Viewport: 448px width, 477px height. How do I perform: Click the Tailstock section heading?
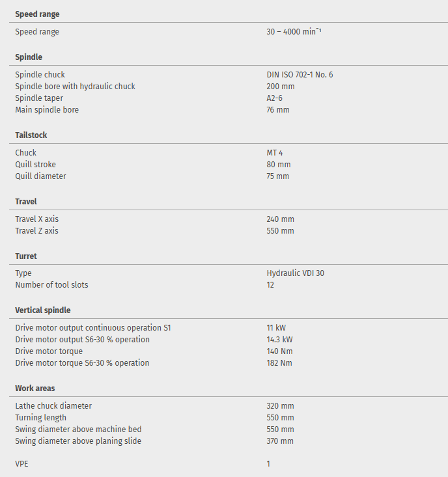(x=31, y=135)
